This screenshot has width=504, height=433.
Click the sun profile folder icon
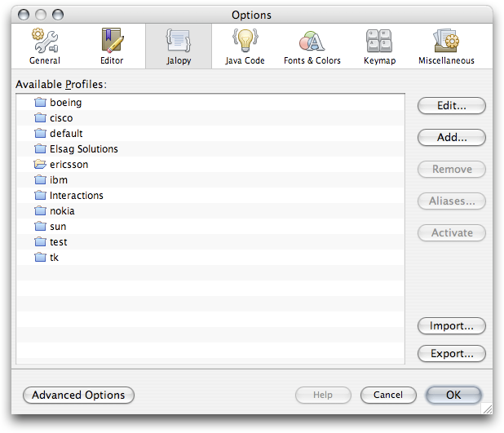pos(40,227)
